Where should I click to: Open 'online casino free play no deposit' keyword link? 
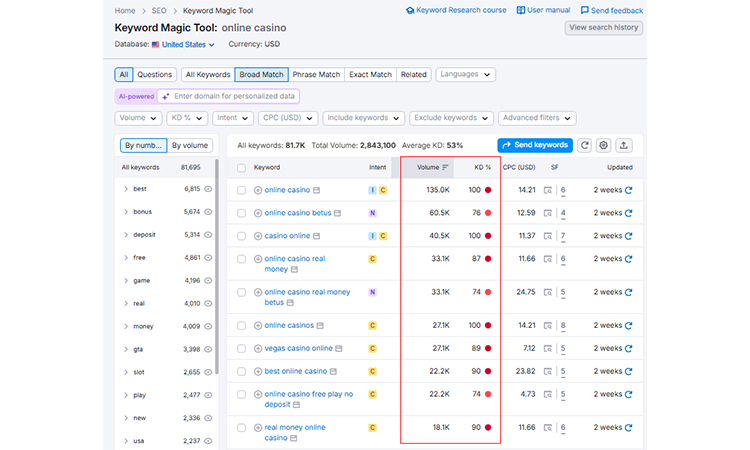(309, 399)
